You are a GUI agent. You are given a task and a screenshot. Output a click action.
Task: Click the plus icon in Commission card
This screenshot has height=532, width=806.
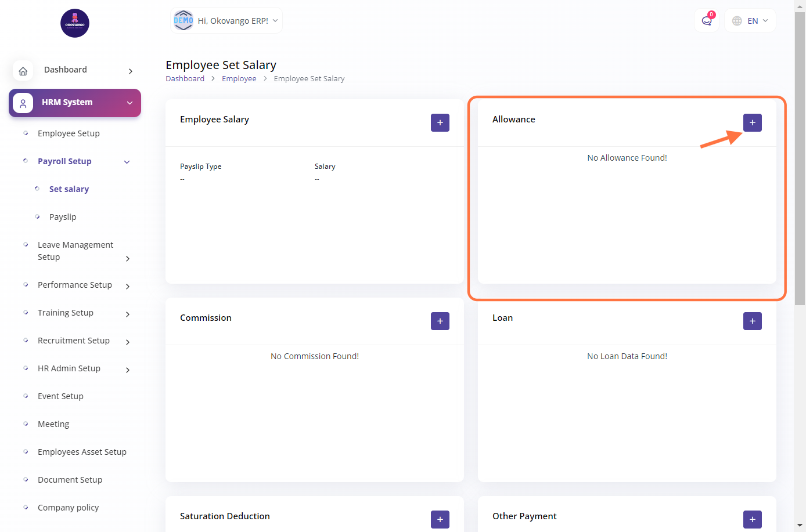440,321
